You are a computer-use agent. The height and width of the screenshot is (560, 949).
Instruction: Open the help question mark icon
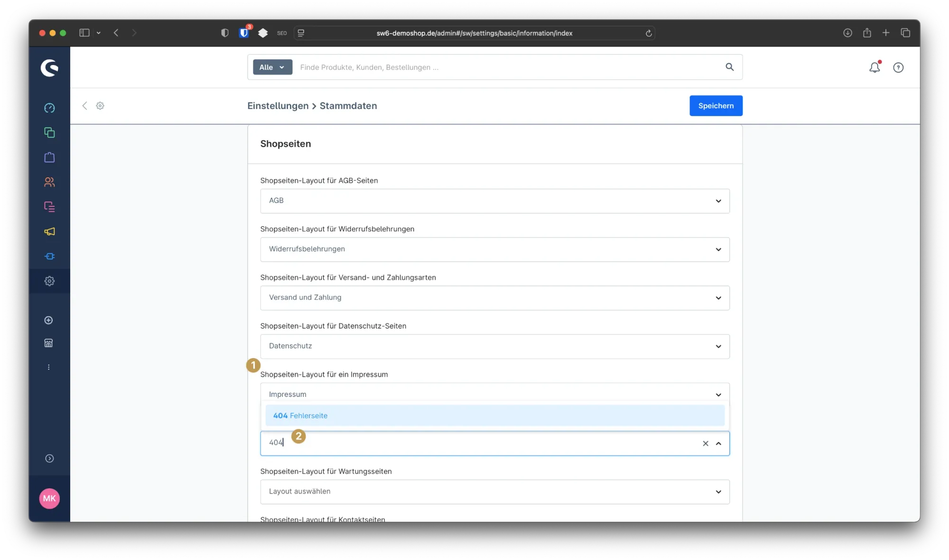[898, 68]
